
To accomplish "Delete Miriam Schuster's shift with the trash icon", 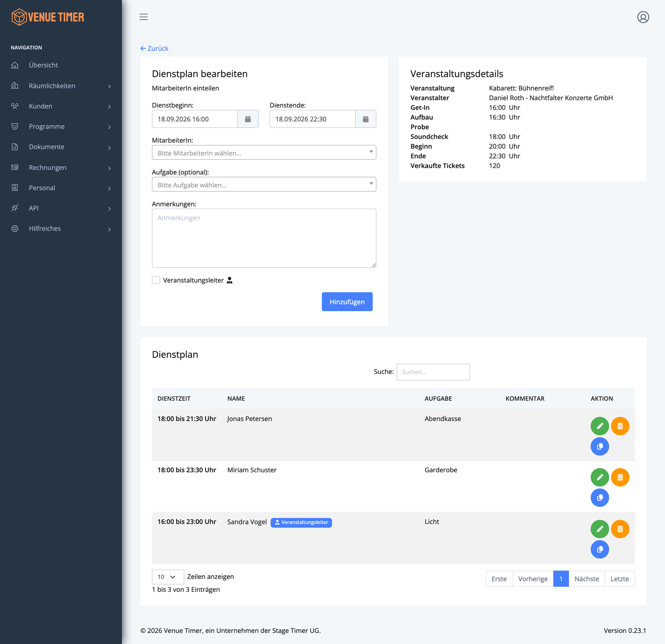I will pyautogui.click(x=620, y=477).
